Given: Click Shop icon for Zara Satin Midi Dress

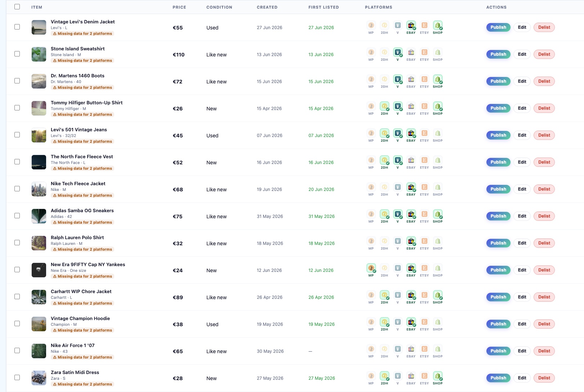Looking at the screenshot, I should (437, 376).
